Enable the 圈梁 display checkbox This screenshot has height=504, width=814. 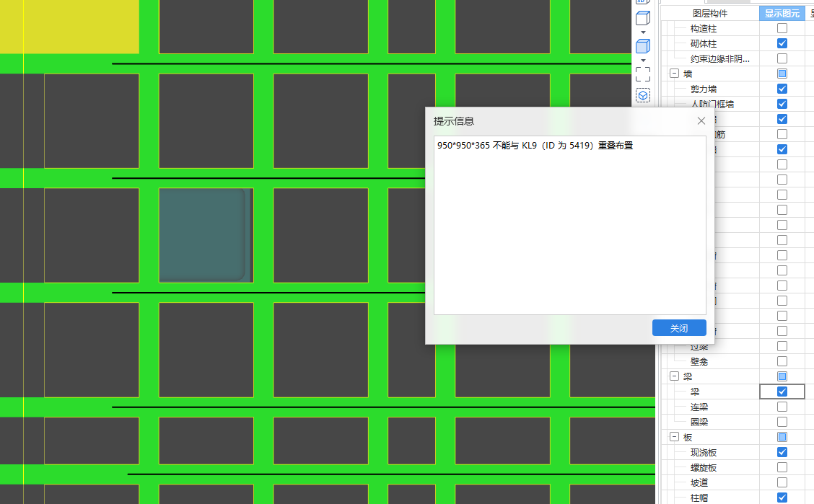click(x=782, y=422)
